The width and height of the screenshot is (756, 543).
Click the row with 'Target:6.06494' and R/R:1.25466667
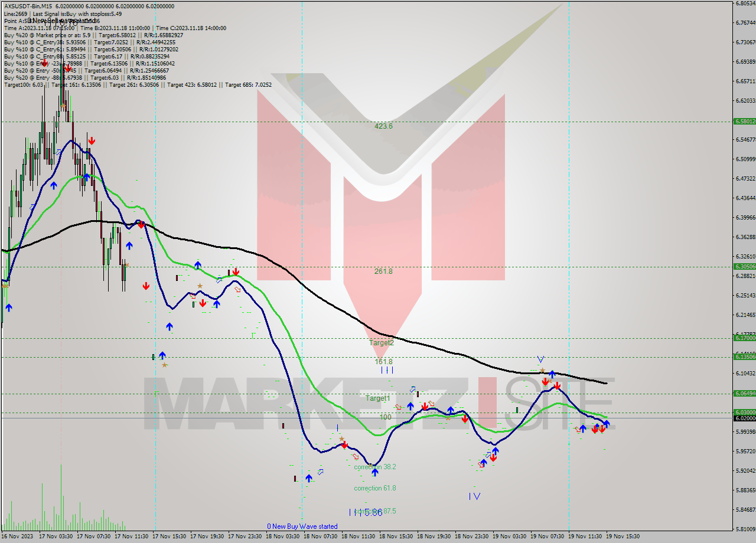coord(87,70)
